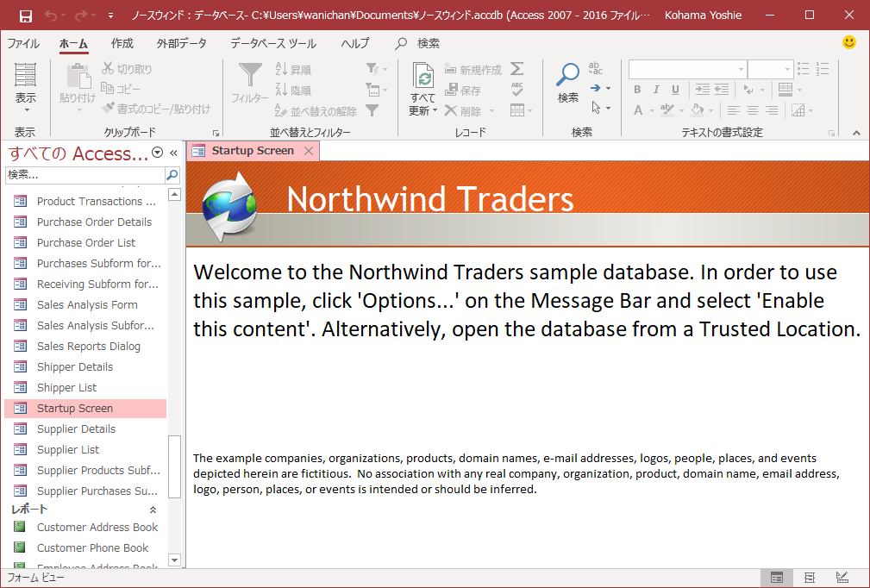Click the fill color bucket icon
Image resolution: width=870 pixels, height=588 pixels.
[697, 110]
